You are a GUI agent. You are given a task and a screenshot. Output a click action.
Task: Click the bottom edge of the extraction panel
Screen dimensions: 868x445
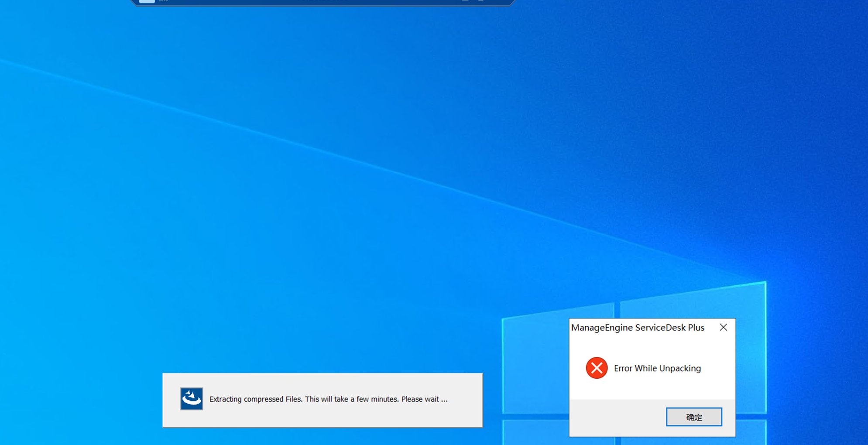coord(322,426)
